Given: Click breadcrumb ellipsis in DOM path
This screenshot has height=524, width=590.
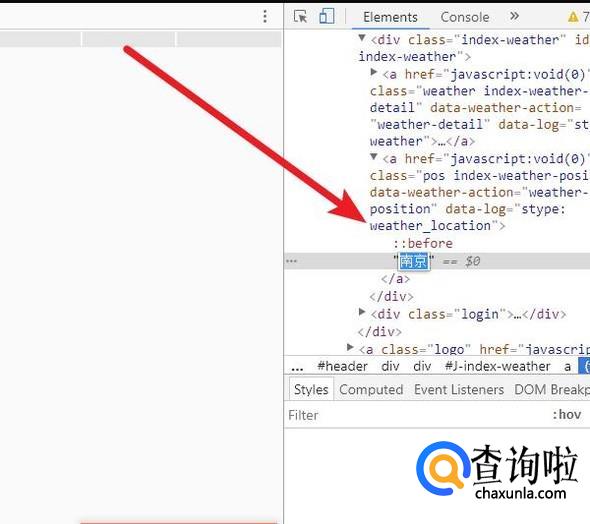Looking at the screenshot, I should pos(297,366).
